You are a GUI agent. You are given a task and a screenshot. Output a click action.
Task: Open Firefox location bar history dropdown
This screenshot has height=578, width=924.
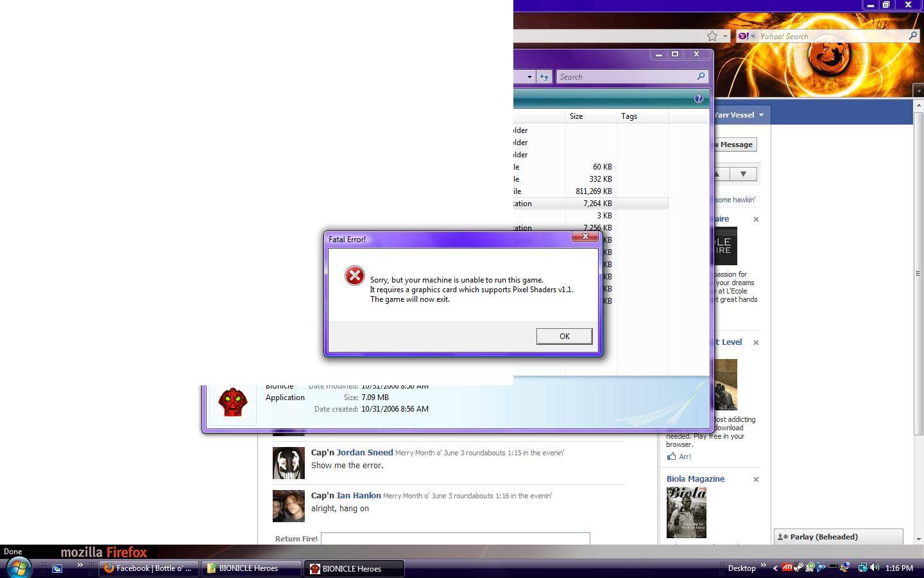click(x=725, y=36)
